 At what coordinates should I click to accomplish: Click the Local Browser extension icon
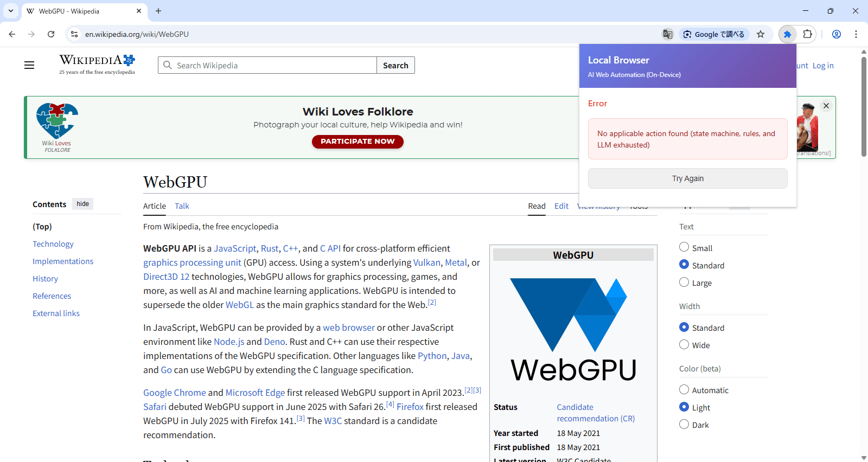click(787, 34)
